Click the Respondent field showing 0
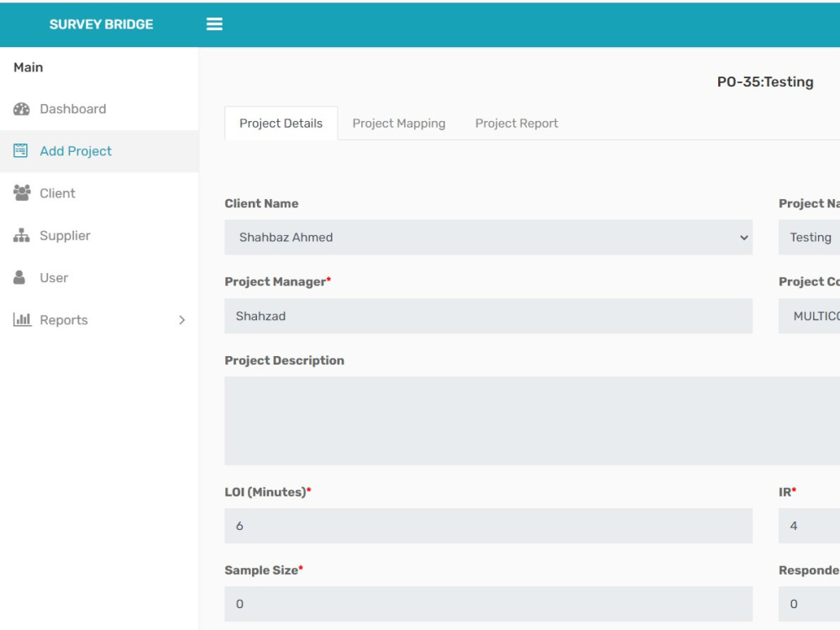The width and height of the screenshot is (840, 630). pos(809,604)
